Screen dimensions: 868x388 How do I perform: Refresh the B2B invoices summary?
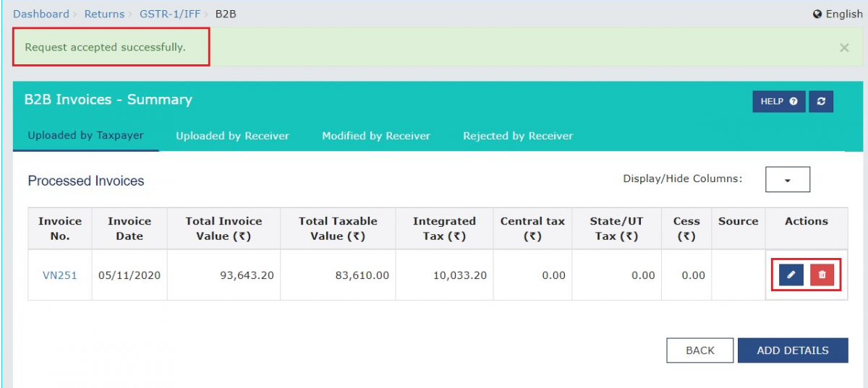tap(821, 102)
